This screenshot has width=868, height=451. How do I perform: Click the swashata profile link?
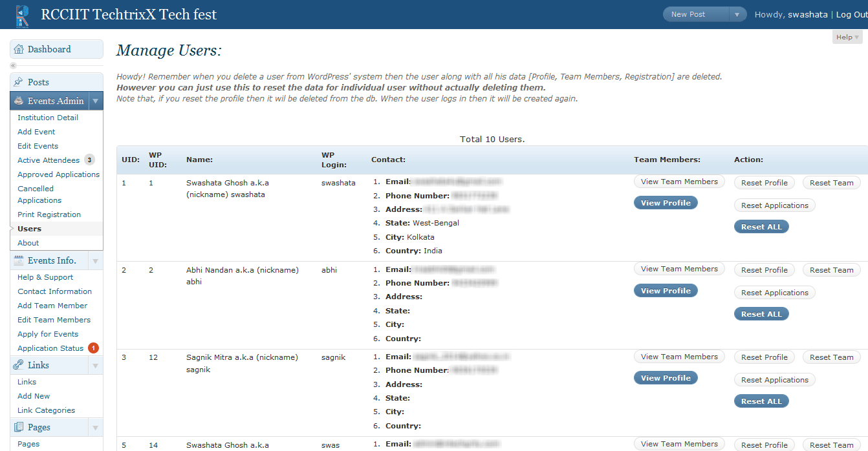point(807,14)
